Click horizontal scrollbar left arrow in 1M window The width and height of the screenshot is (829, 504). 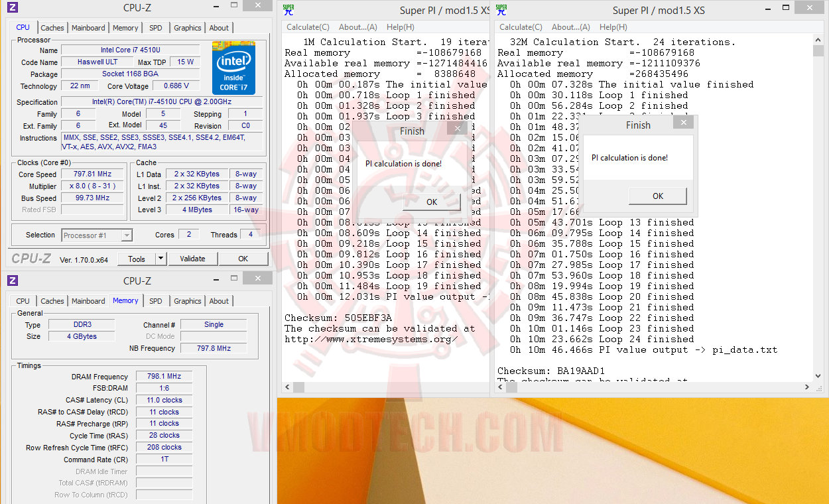[x=287, y=387]
